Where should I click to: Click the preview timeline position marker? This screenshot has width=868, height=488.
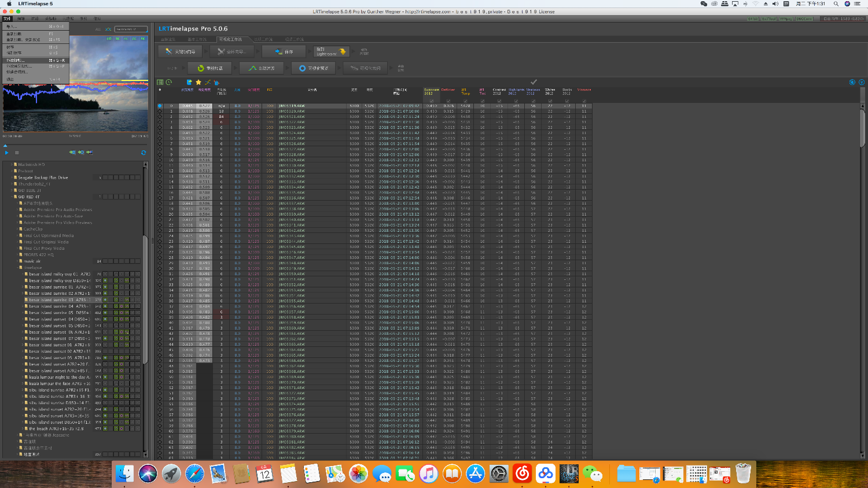pyautogui.click(x=5, y=145)
